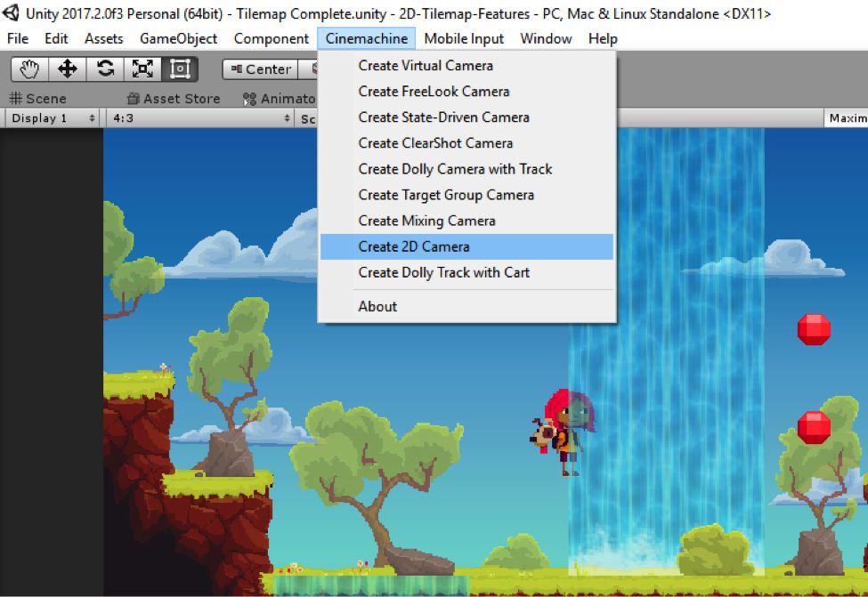868x597 pixels.
Task: Toggle Maximize on Play button
Action: (x=846, y=117)
